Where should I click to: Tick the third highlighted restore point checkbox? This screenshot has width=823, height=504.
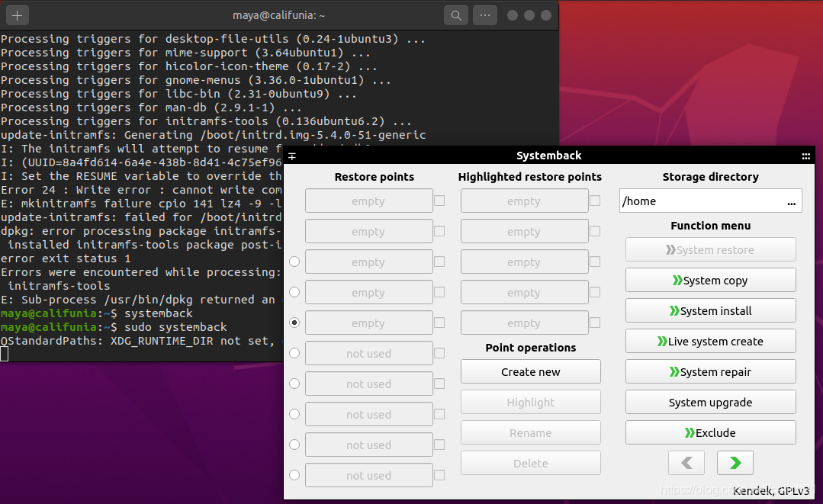pyautogui.click(x=595, y=262)
